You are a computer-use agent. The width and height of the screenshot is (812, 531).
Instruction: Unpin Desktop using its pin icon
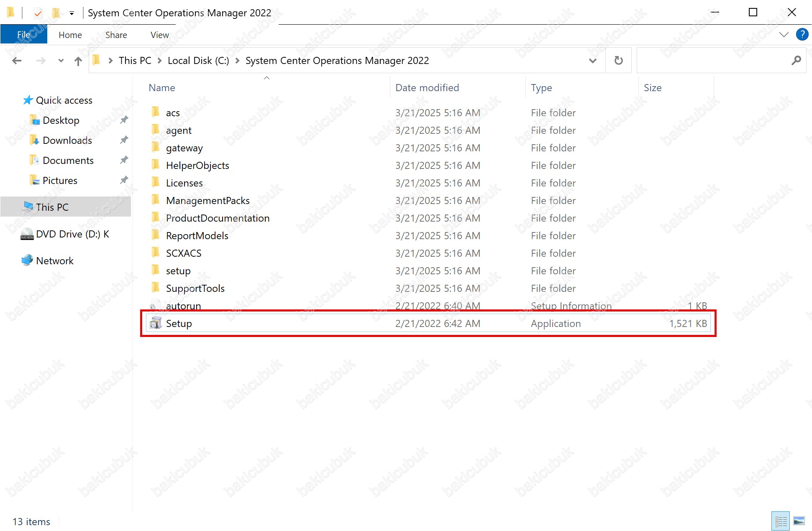124,120
